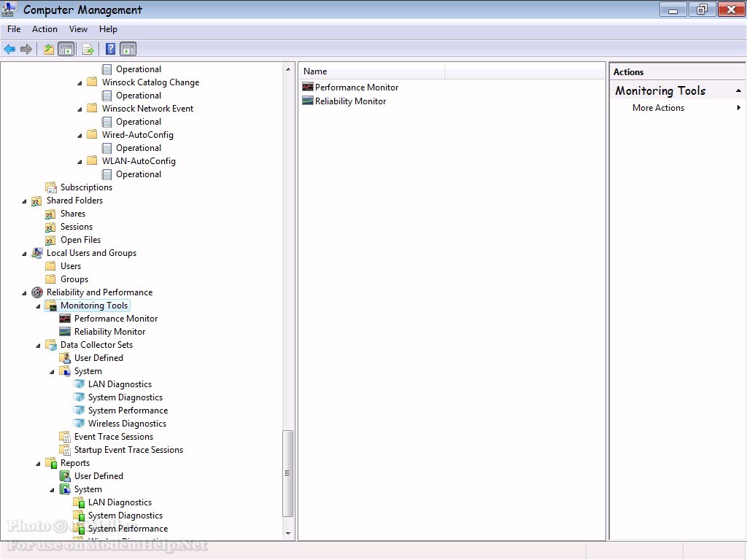Collapse the Monitoring Tools tree node arrow
The width and height of the screenshot is (747, 560).
pyautogui.click(x=38, y=306)
